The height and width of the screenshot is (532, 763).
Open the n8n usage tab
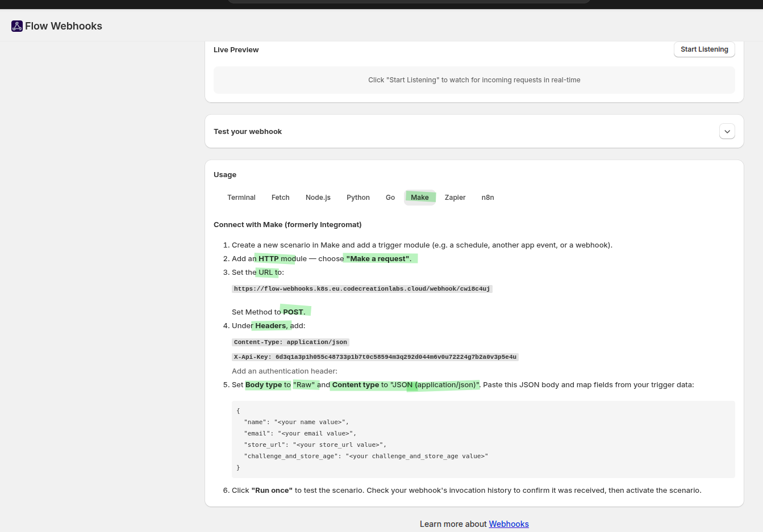click(487, 198)
